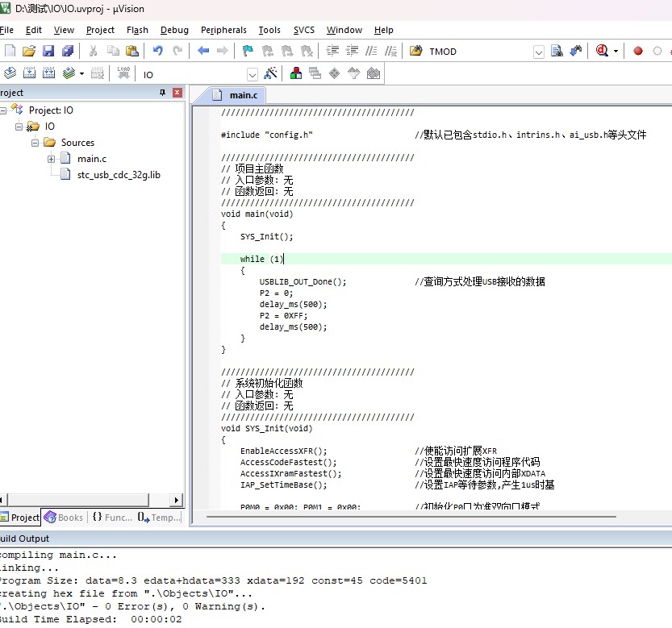Viewport: 672px width, 628px height.
Task: Click the Insert Bookmark flag icon
Action: 248,51
